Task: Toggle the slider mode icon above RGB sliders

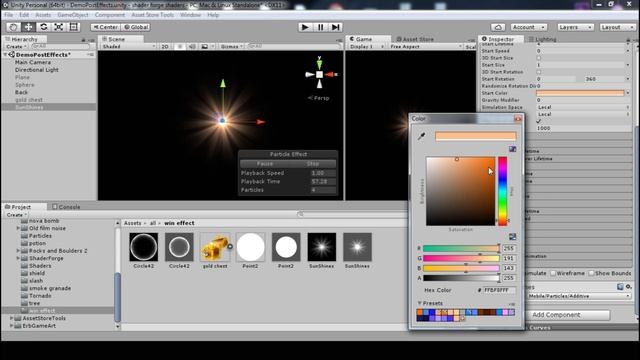Action: coord(512,237)
